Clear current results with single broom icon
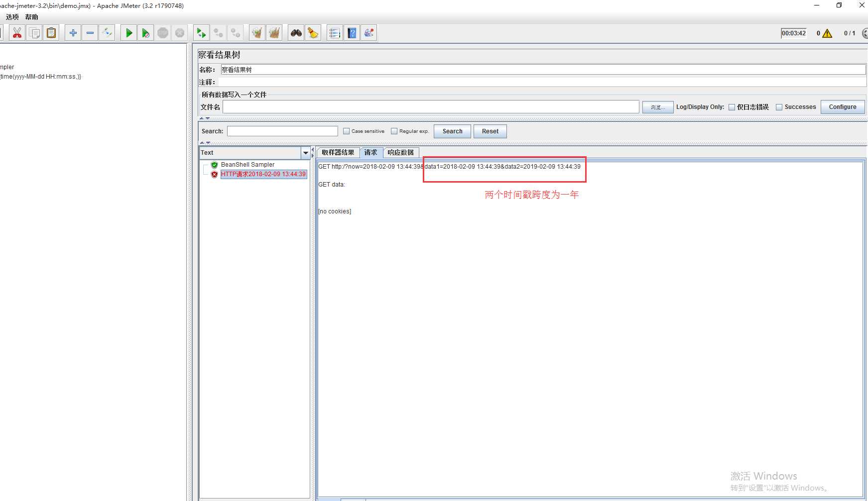 257,33
